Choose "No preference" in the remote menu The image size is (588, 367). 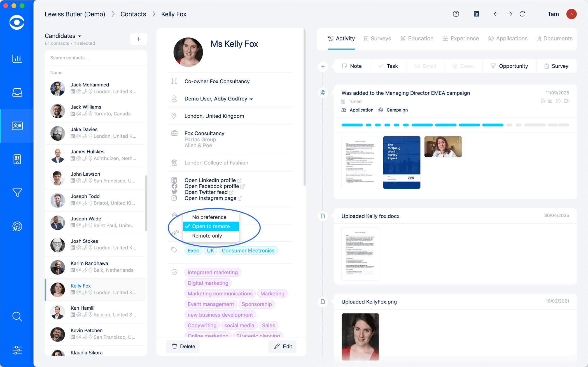click(x=209, y=217)
